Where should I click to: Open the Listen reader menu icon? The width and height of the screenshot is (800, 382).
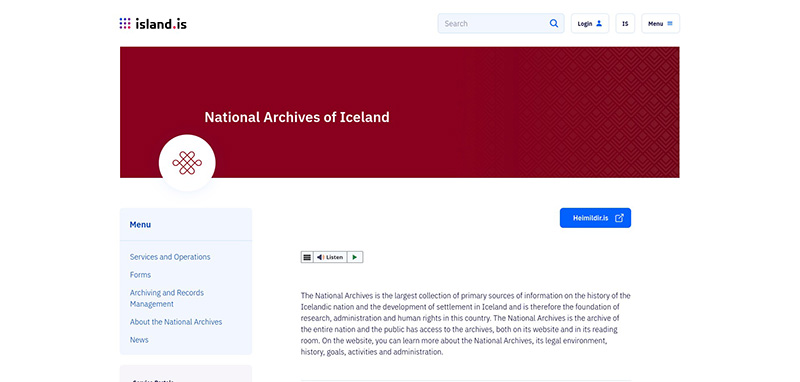307,257
